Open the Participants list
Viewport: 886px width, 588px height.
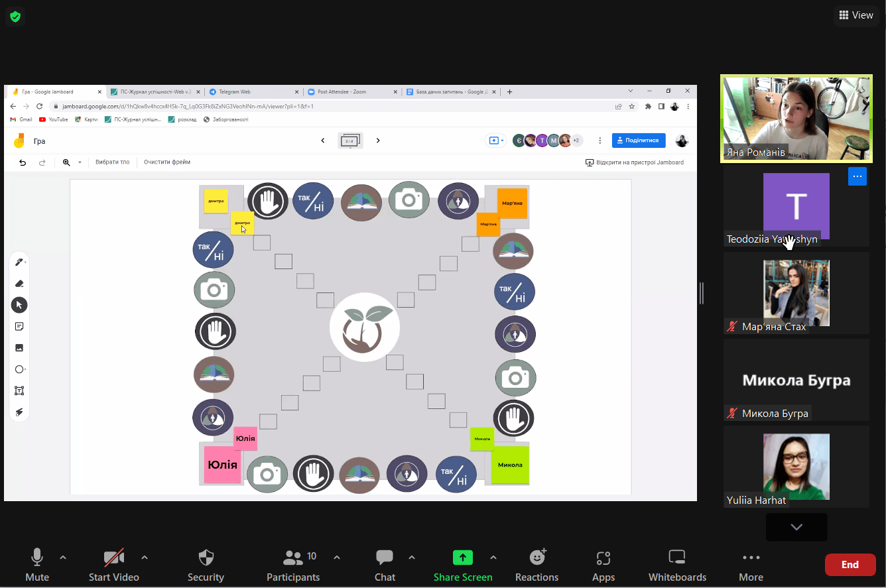pyautogui.click(x=293, y=558)
